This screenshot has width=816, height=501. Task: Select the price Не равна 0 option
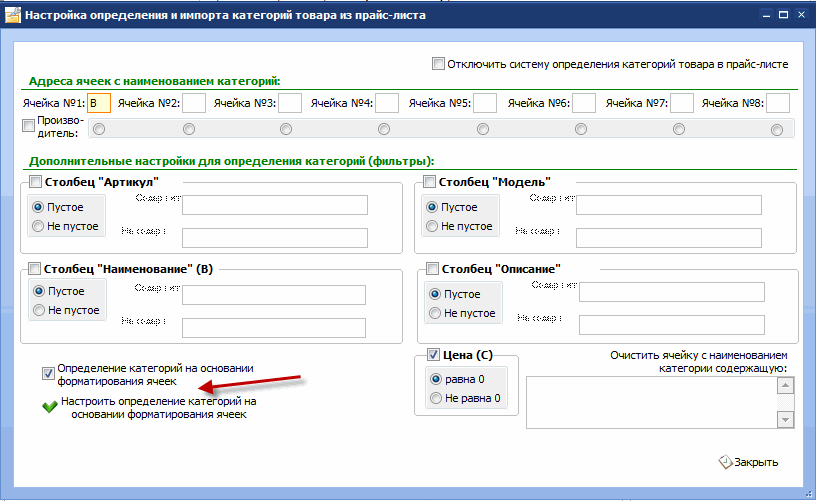436,399
